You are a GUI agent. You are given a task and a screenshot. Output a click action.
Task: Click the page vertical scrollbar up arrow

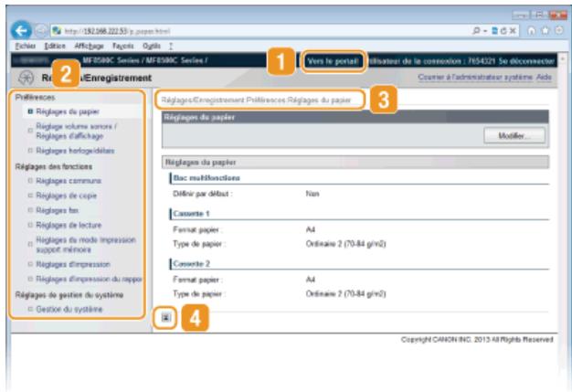tap(563, 58)
